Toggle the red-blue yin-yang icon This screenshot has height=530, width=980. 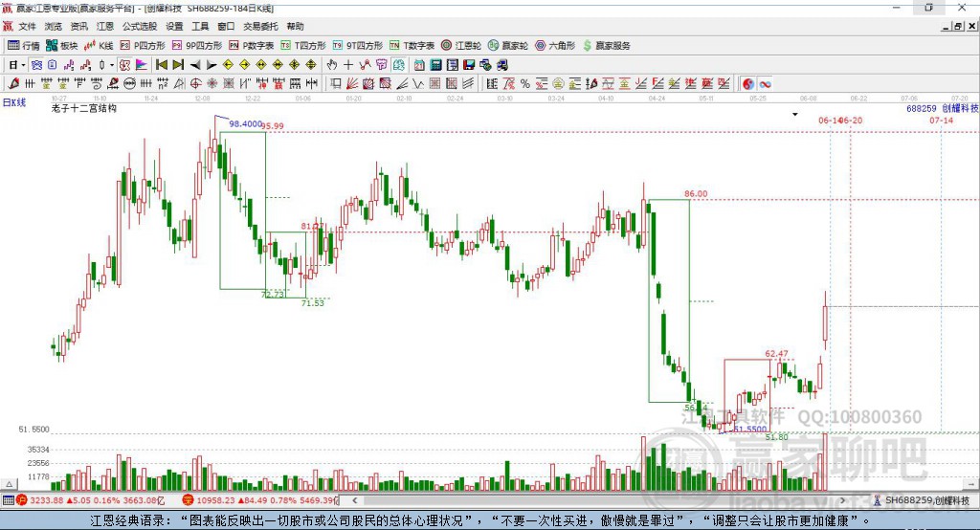(x=748, y=84)
